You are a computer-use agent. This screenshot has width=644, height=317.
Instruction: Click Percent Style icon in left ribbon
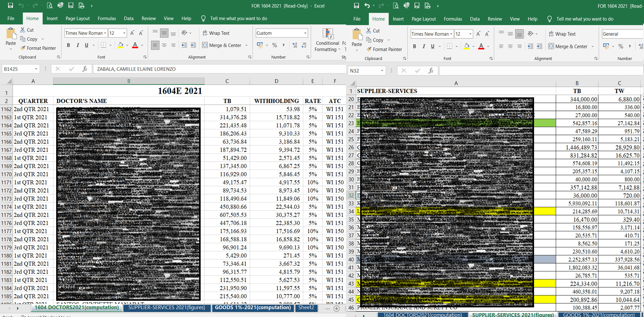(274, 45)
